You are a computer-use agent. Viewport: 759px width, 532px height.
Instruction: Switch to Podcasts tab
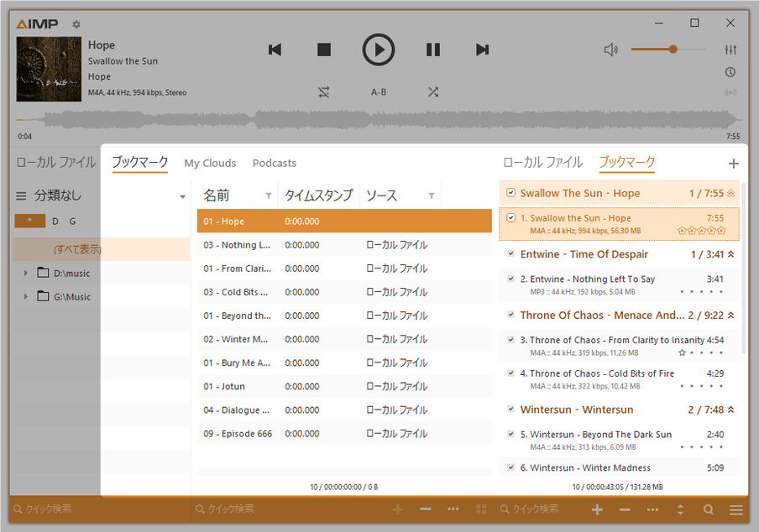coord(275,164)
